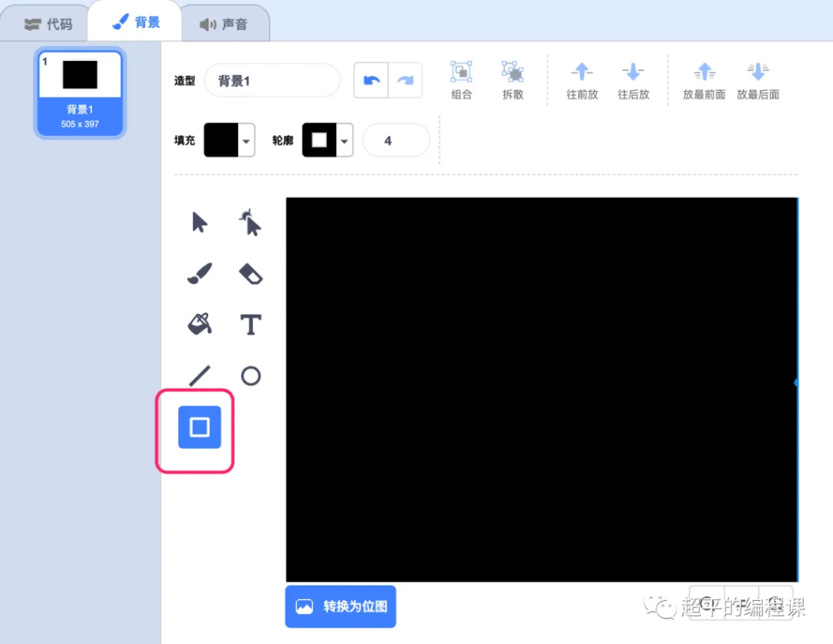
Task: Open the 填充 fill color dropdown
Action: [x=246, y=141]
